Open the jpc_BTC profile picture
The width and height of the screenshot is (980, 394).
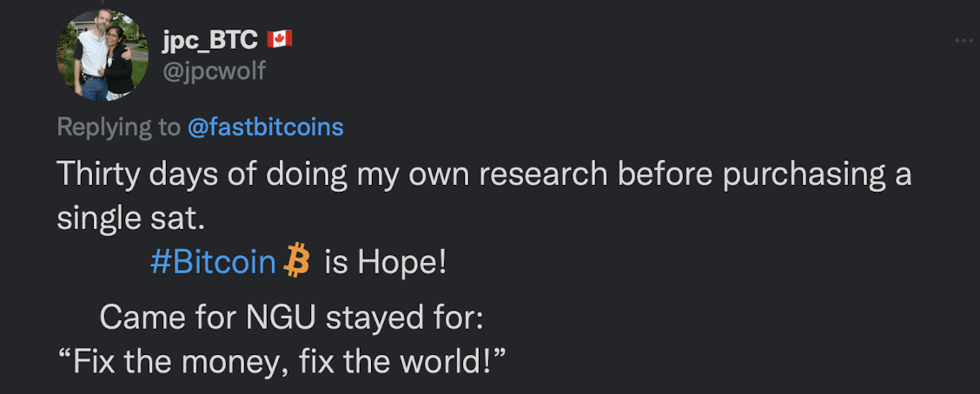[x=102, y=56]
